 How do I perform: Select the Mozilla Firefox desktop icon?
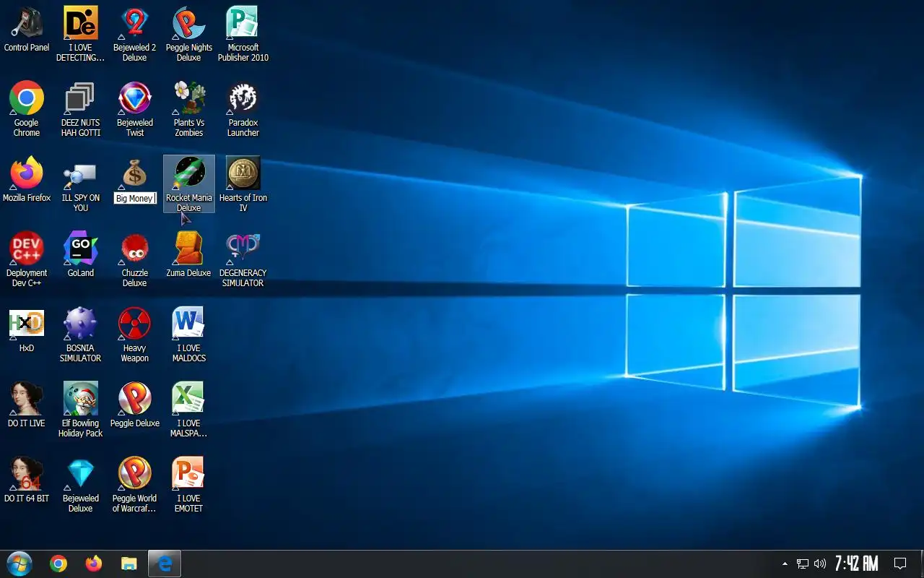point(27,173)
